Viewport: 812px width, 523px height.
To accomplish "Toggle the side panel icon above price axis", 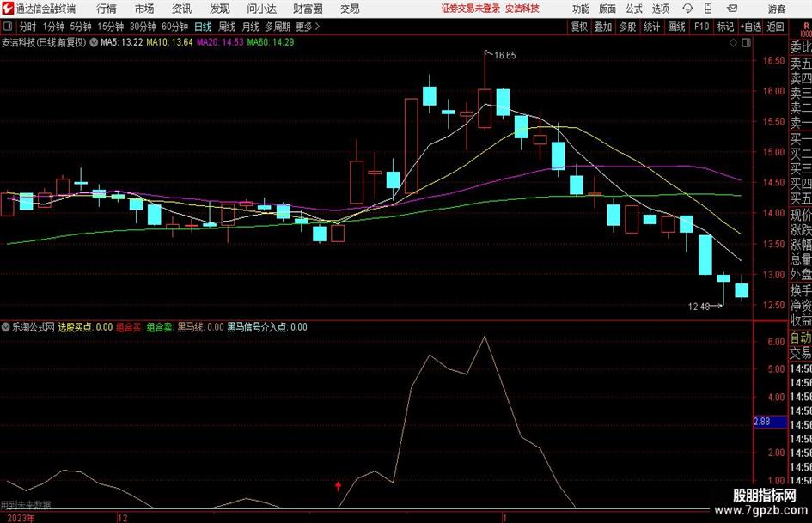I will 746,42.
